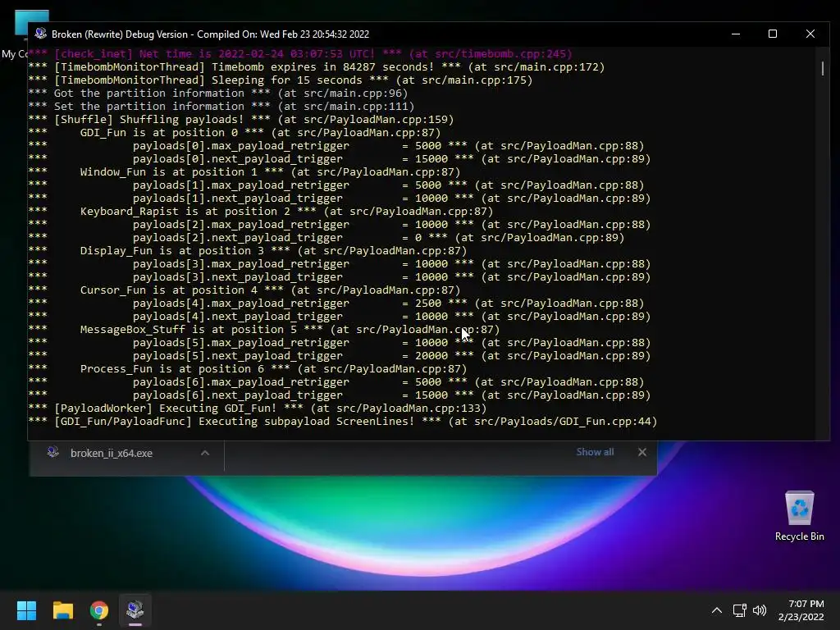Click 'Cursor_Fun is at position 4' line
The width and height of the screenshot is (840, 630).
(x=244, y=290)
